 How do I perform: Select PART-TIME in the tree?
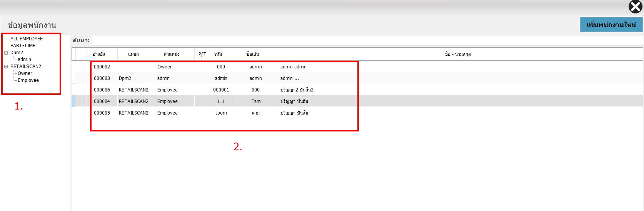[23, 46]
